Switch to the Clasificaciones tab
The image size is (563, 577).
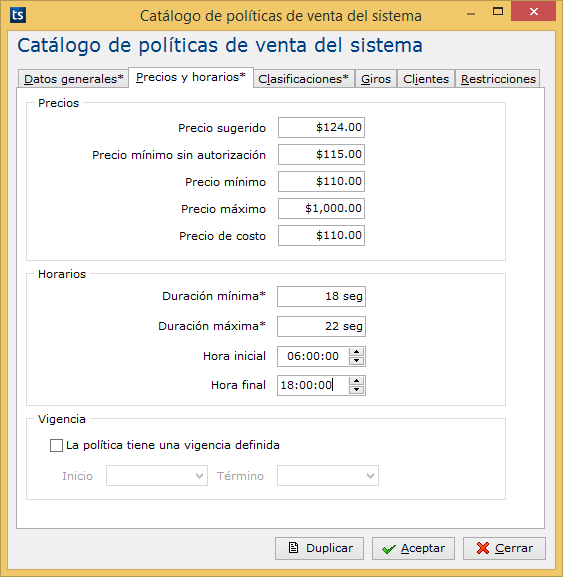point(304,79)
